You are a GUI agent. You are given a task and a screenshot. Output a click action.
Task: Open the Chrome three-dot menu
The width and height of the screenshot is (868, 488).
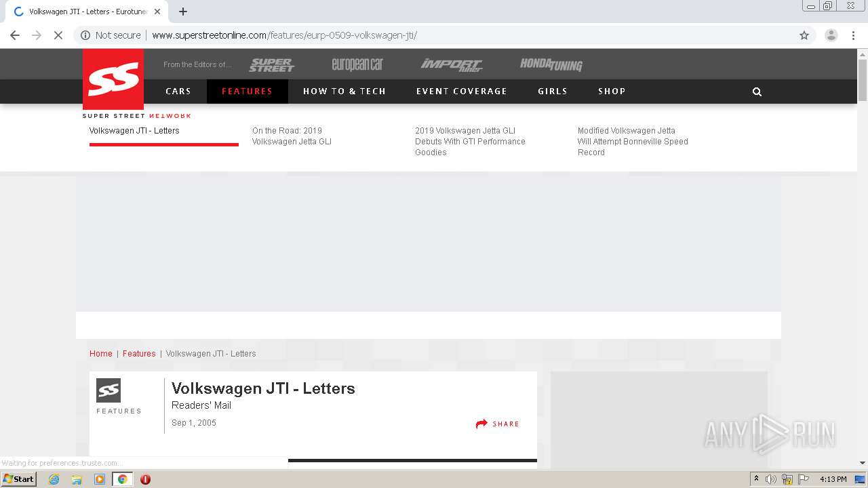853,35
